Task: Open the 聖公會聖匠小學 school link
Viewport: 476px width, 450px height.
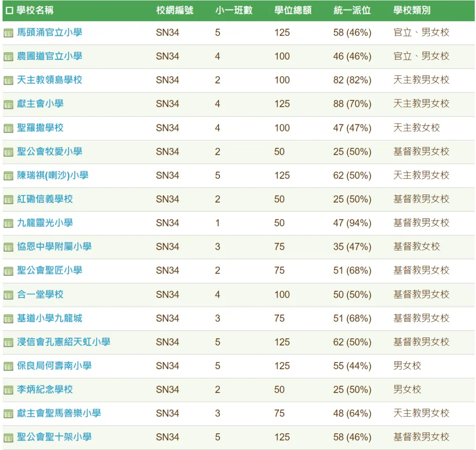Action: click(x=49, y=270)
